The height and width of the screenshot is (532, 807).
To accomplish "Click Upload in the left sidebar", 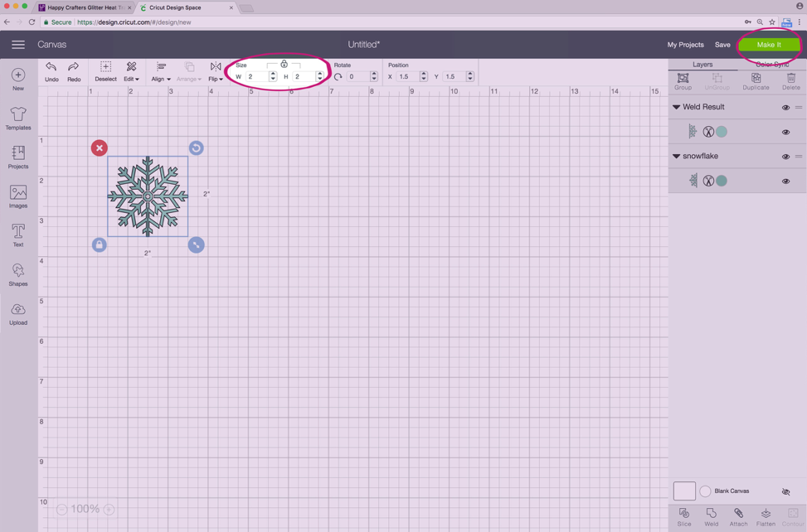I will click(x=18, y=313).
